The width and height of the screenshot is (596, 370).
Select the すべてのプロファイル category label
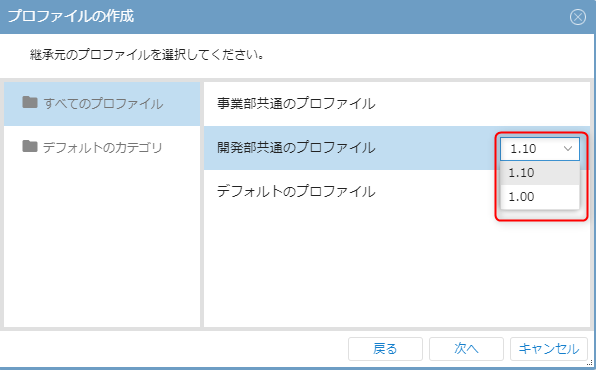coord(103,103)
